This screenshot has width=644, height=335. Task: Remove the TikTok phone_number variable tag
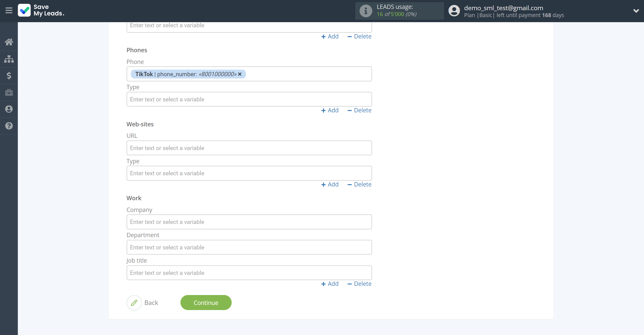pos(240,74)
